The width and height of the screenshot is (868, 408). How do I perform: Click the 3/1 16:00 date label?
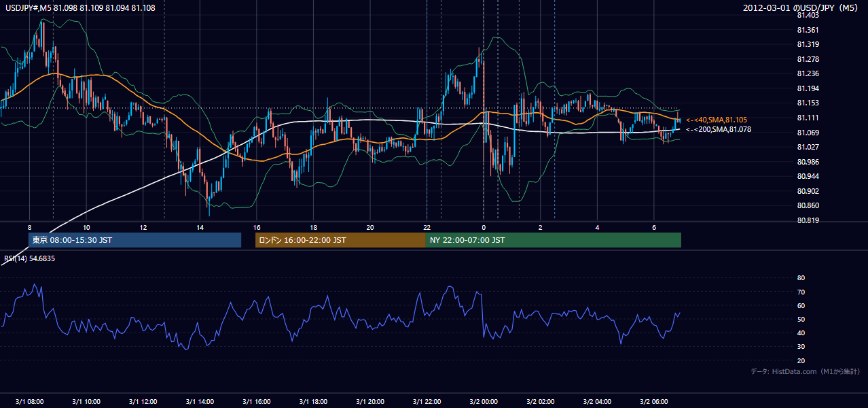257,402
